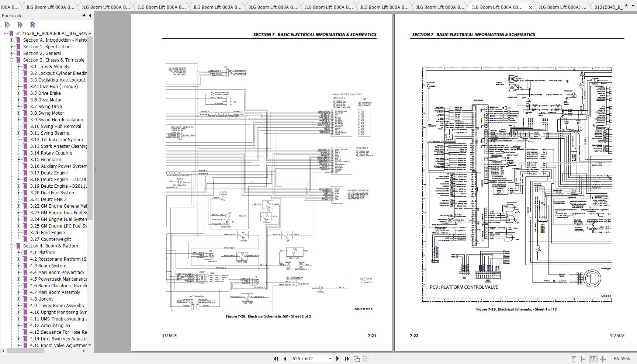Screen dimensions: 637x364
Task: Go to 3.6 Drive Motor bookmark
Action: click(x=46, y=100)
